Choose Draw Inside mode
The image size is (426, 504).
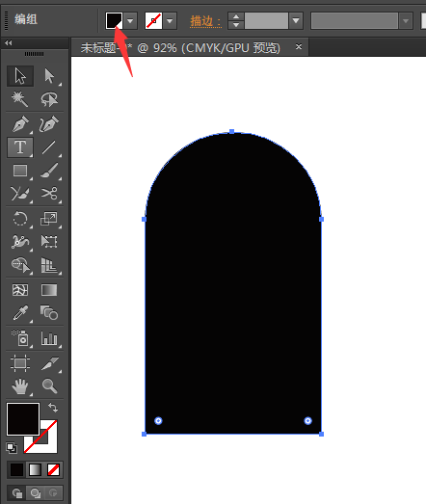53,492
